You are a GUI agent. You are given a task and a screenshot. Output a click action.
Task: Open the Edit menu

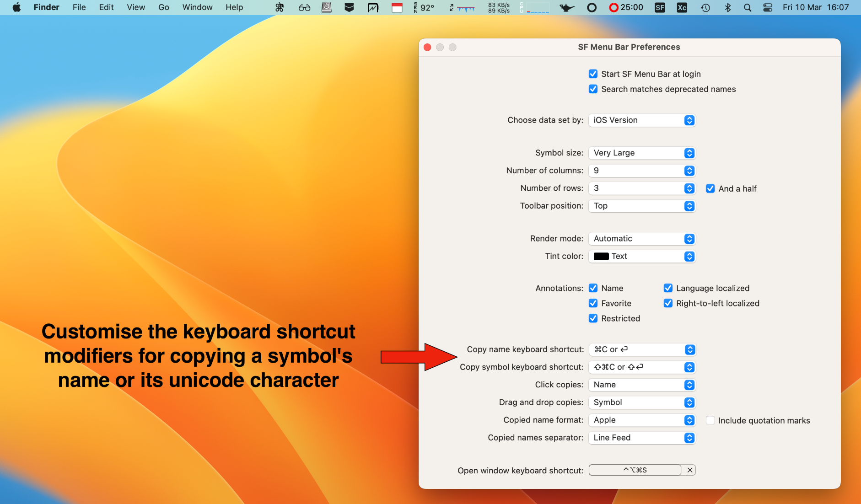[x=106, y=7]
